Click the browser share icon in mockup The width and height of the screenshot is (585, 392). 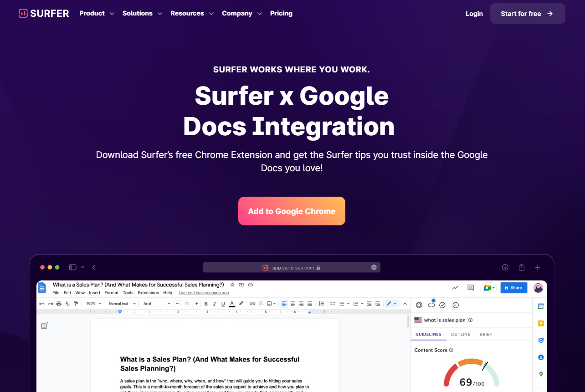522,267
